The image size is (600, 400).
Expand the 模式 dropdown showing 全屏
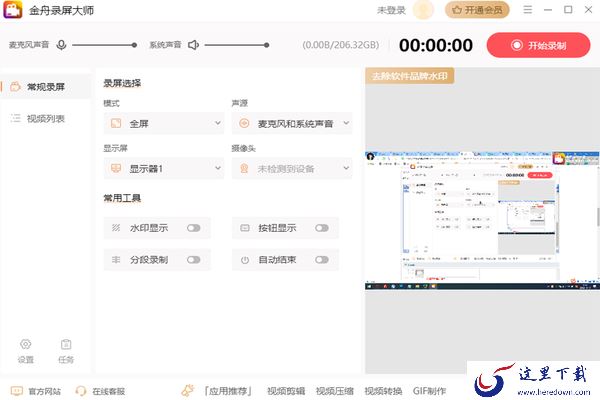tap(164, 123)
